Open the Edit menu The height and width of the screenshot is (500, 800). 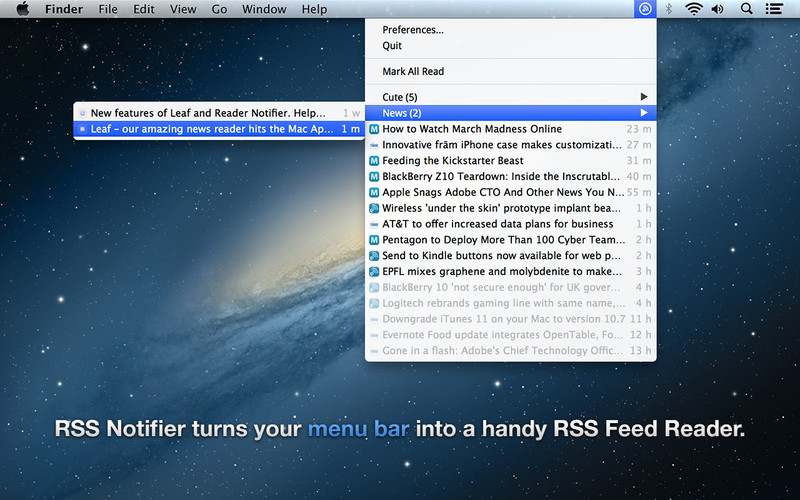[143, 9]
